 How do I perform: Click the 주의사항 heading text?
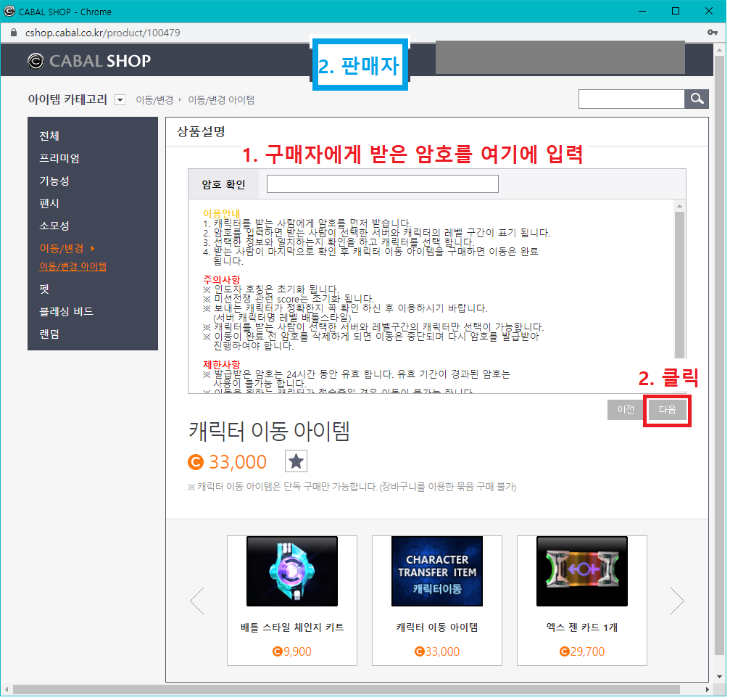(x=223, y=281)
